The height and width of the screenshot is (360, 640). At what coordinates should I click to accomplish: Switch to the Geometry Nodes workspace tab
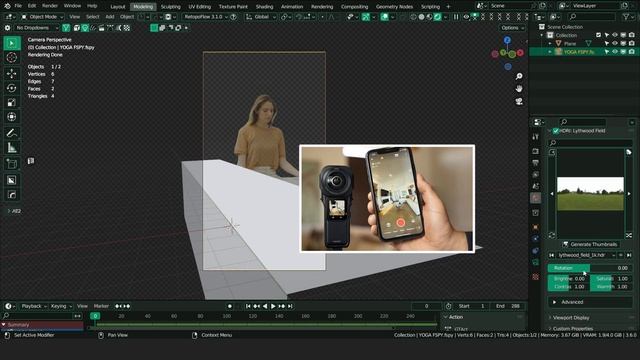click(x=394, y=7)
